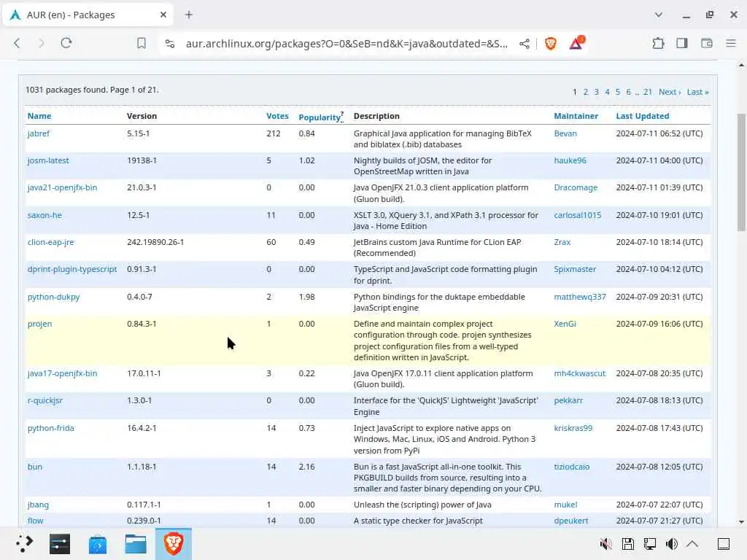Image resolution: width=747 pixels, height=560 pixels.
Task: View maintainer Bevan's profile
Action: pyautogui.click(x=565, y=134)
